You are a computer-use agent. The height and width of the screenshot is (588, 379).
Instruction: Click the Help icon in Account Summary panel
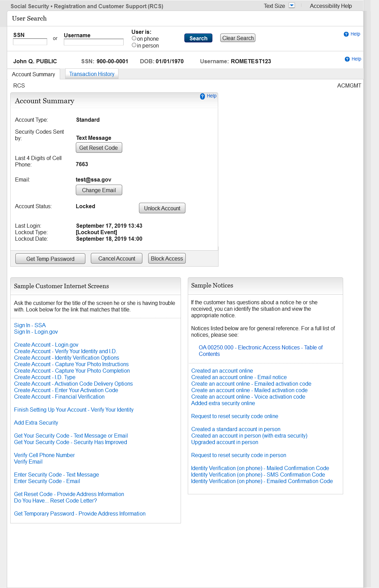point(202,96)
